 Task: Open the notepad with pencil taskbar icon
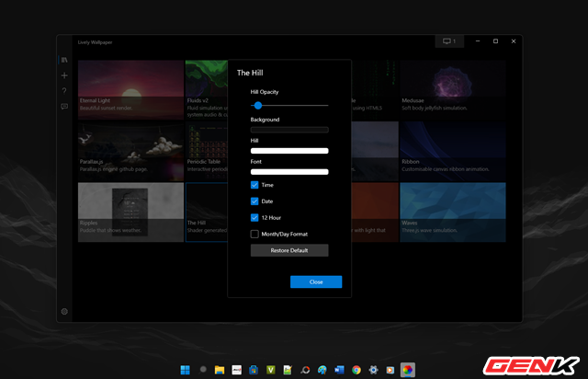click(x=288, y=370)
